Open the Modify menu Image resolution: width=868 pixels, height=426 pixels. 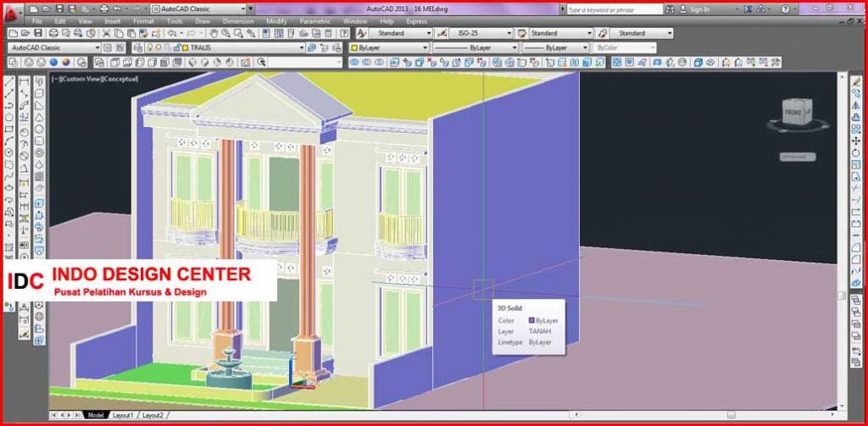pos(276,21)
